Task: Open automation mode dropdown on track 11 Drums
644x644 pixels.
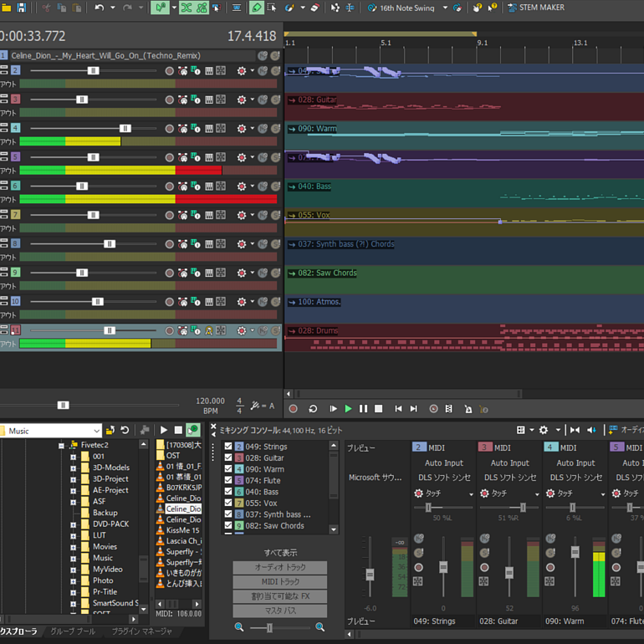Action: click(x=253, y=330)
